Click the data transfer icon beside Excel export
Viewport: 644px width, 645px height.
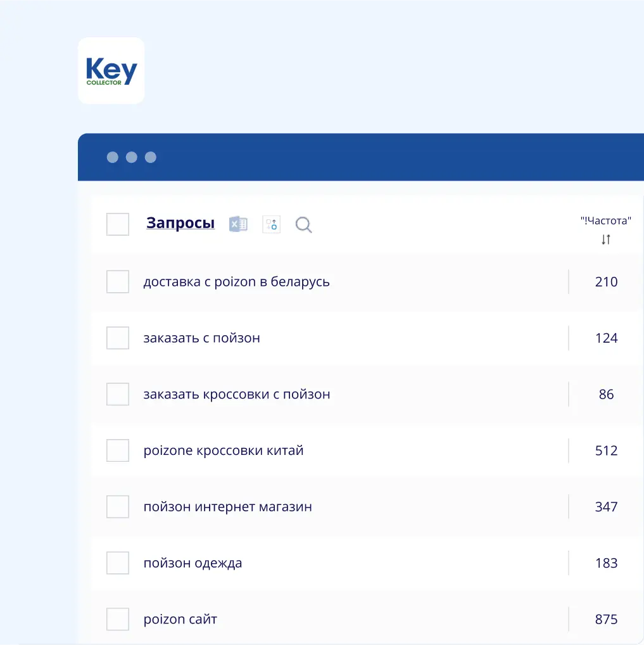click(271, 224)
